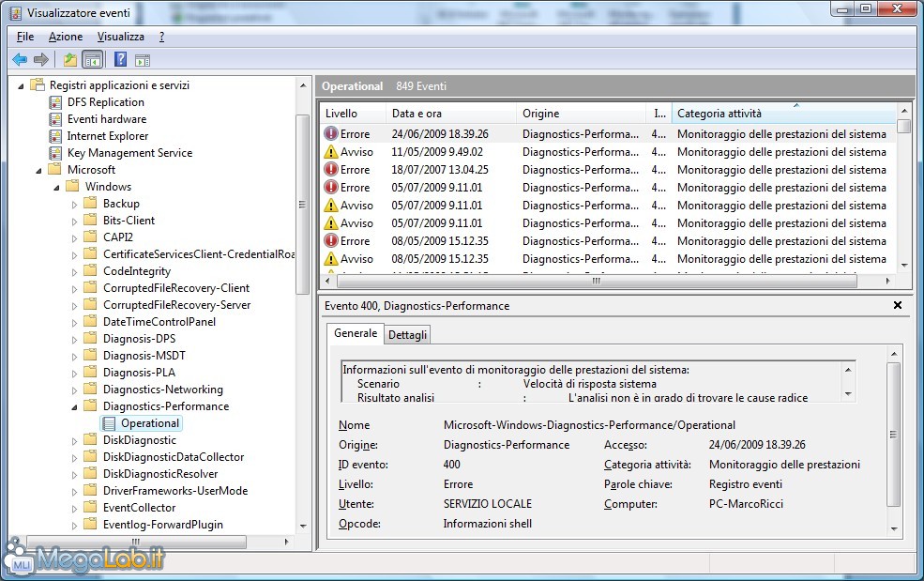Click the details pane vertical scrollbar thumb
The width and height of the screenshot is (924, 581).
coord(893,435)
